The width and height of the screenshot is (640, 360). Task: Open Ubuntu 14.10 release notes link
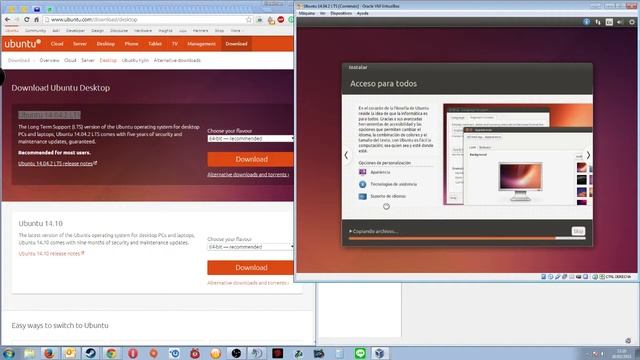click(x=51, y=253)
